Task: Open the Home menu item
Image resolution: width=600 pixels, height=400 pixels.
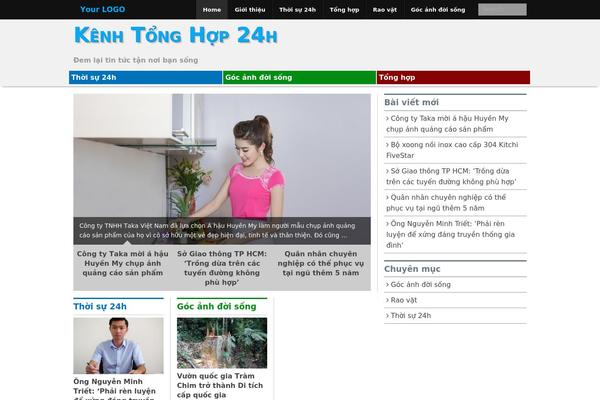Action: (x=212, y=10)
